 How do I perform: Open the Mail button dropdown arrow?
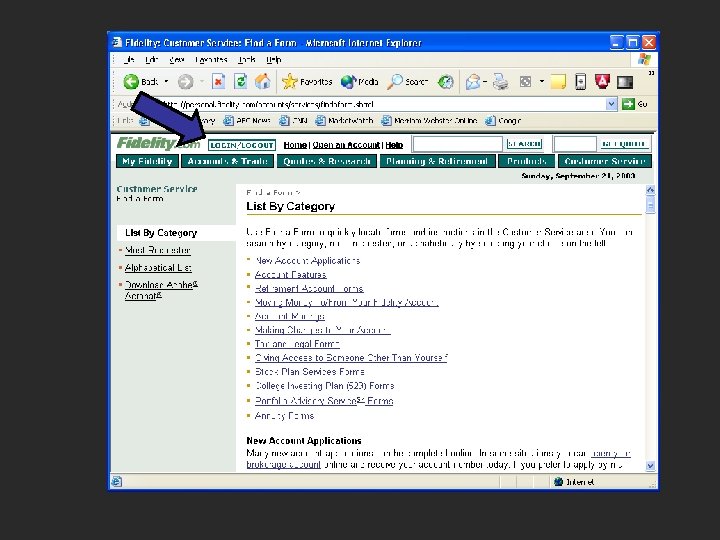[x=485, y=82]
